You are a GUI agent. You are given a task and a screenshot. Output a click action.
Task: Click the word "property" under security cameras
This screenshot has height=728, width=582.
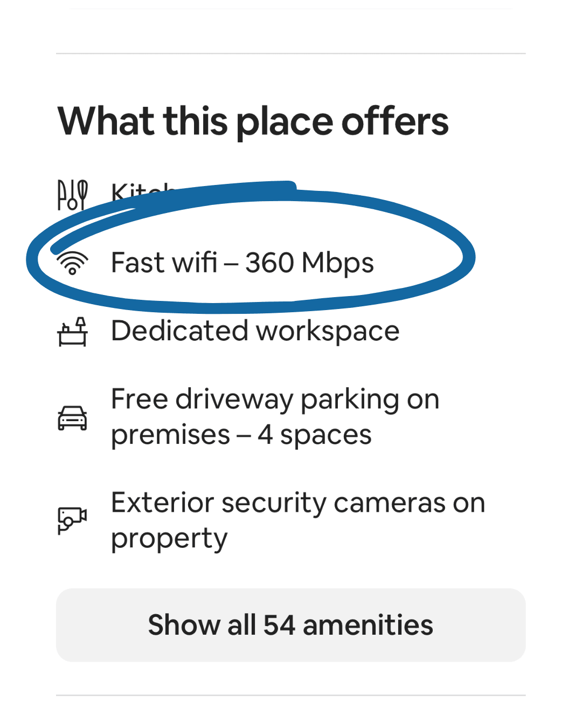click(x=169, y=539)
